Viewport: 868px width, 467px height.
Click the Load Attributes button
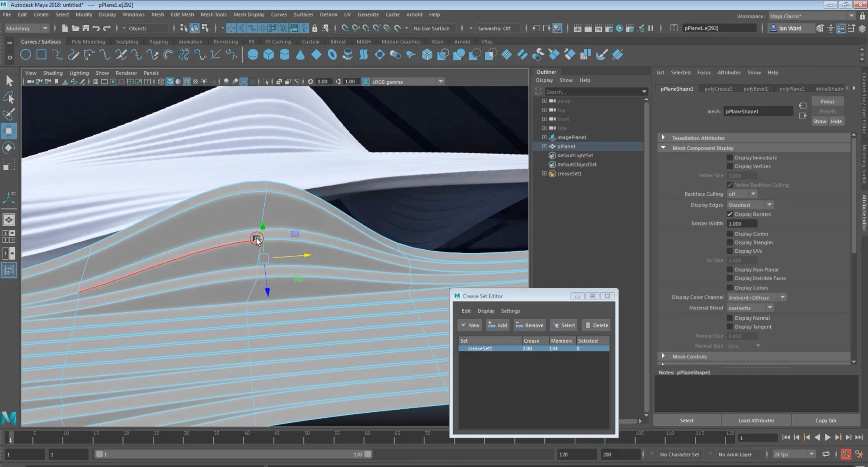(756, 421)
